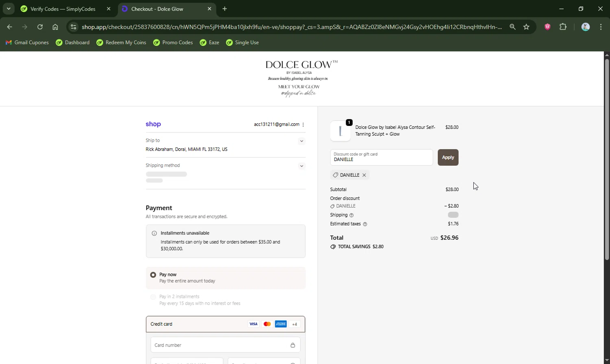Click the Estimated taxes $1.76 value
The width and height of the screenshot is (610, 364).
pos(453,224)
